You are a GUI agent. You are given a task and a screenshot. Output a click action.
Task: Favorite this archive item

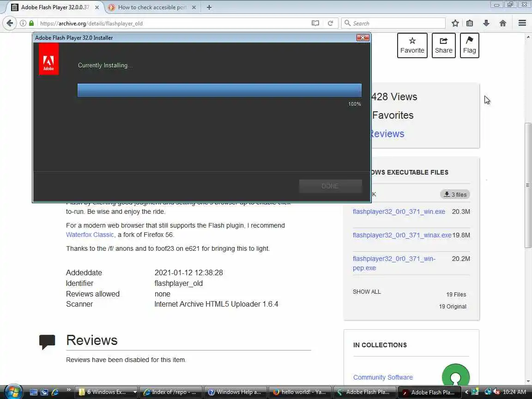click(412, 45)
